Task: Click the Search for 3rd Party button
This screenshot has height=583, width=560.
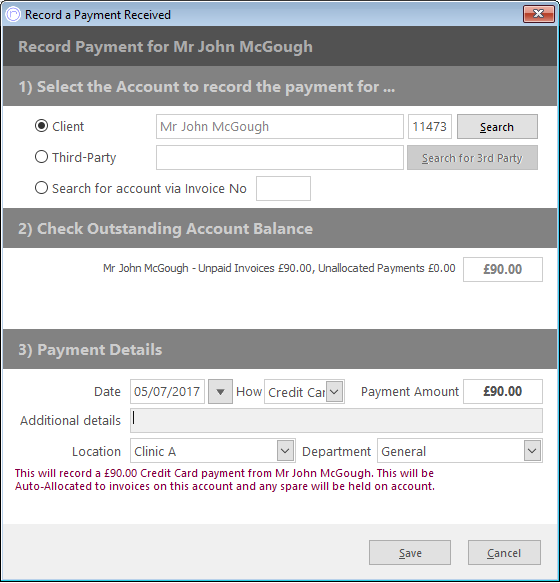Action: [x=472, y=158]
